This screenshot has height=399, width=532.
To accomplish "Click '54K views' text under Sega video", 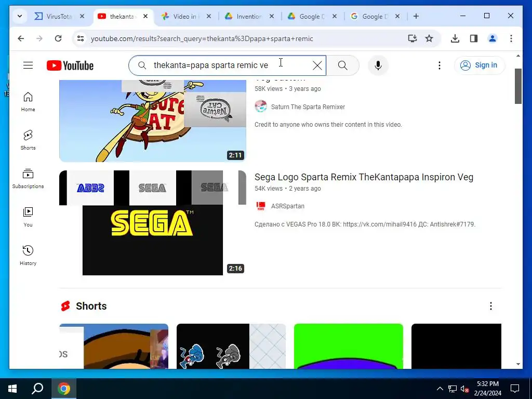I will (x=269, y=188).
